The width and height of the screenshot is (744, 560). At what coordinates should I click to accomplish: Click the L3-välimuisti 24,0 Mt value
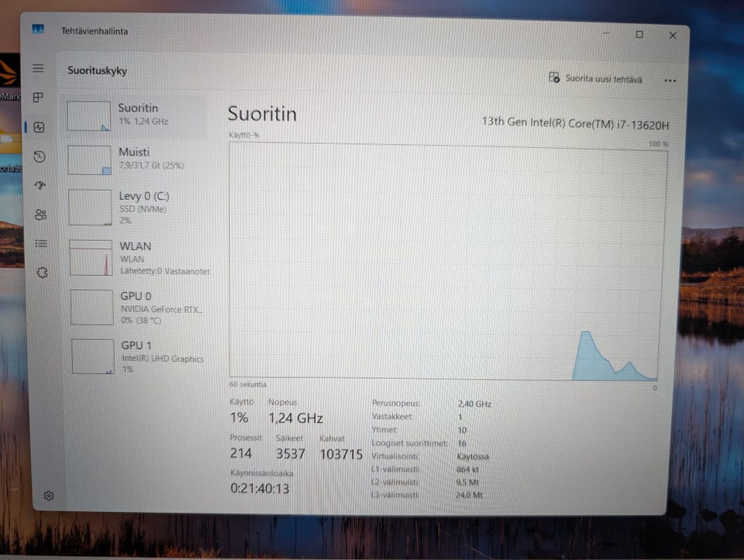[x=470, y=495]
